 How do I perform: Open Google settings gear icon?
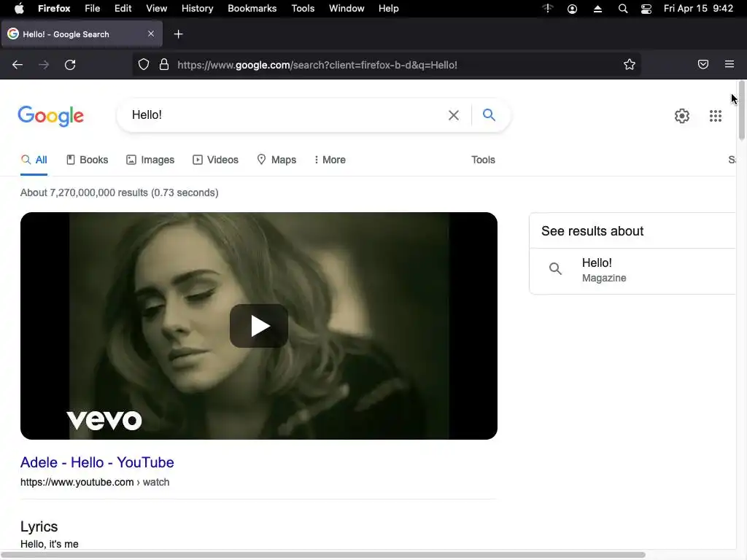pos(682,116)
